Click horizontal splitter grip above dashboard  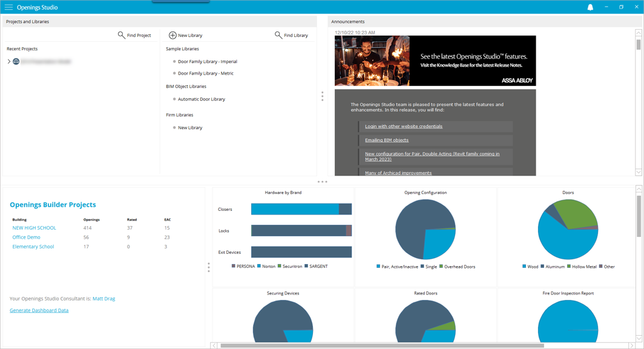point(323,182)
